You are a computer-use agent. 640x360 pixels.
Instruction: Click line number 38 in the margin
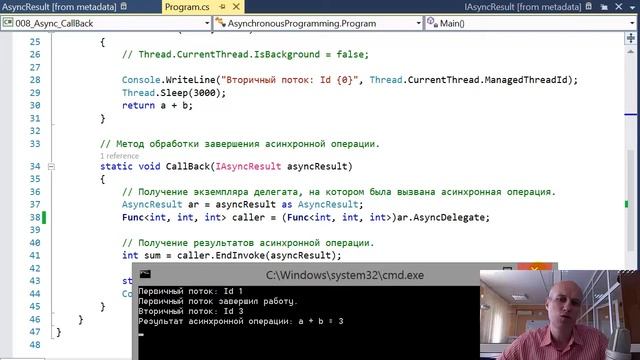35,217
